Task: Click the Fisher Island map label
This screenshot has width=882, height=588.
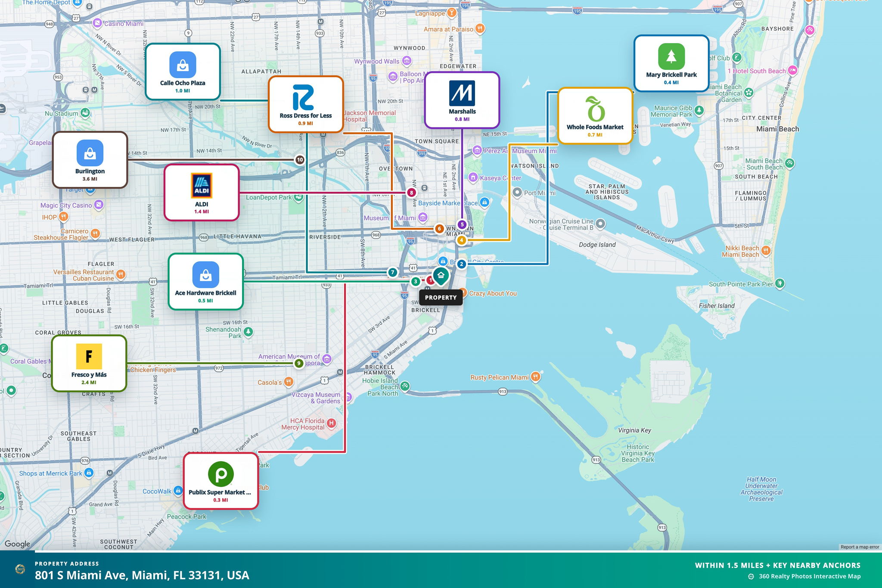Action: coord(717,306)
